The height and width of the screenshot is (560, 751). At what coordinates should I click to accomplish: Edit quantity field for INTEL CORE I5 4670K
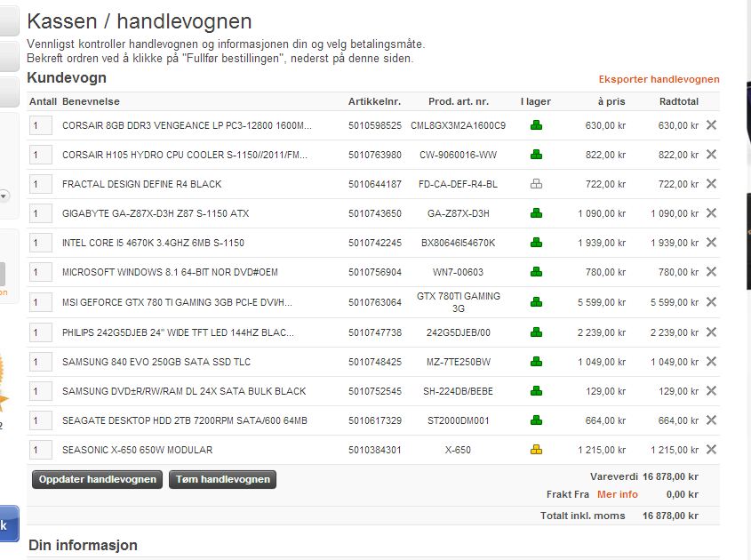(x=41, y=244)
